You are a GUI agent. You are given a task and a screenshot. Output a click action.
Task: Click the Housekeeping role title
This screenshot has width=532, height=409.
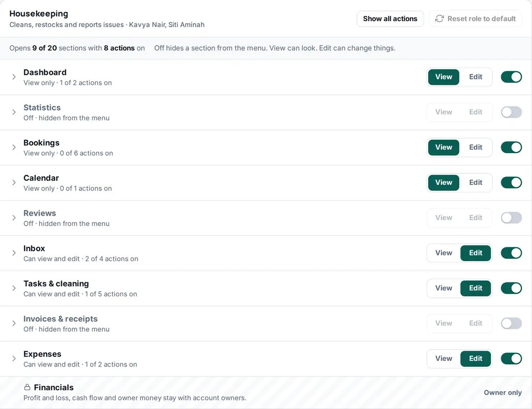[39, 14]
